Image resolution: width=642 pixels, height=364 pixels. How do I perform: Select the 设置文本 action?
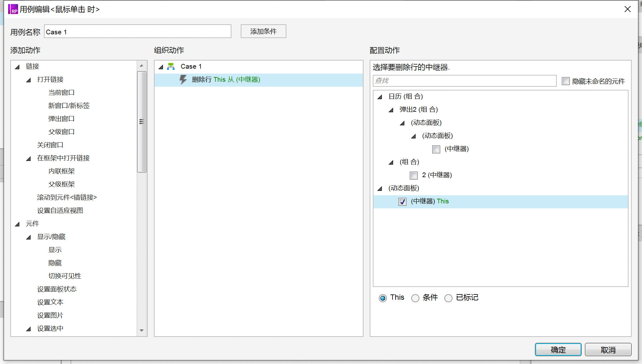(x=50, y=302)
